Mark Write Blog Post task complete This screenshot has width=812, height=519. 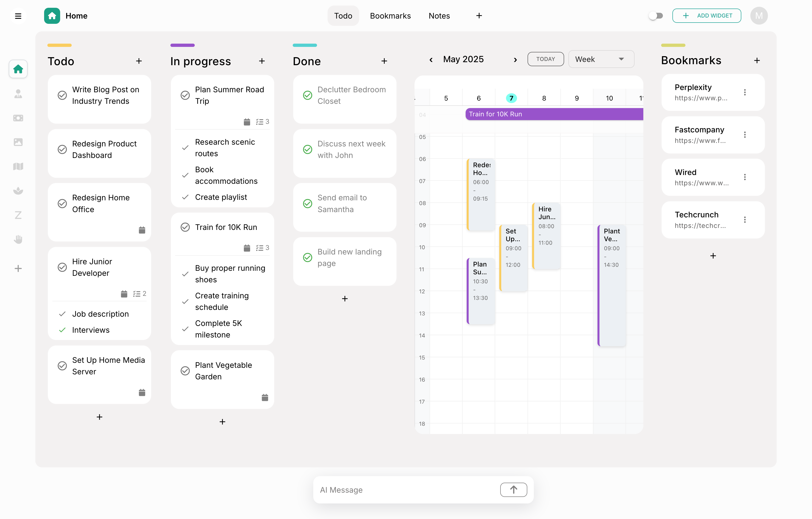pos(62,95)
